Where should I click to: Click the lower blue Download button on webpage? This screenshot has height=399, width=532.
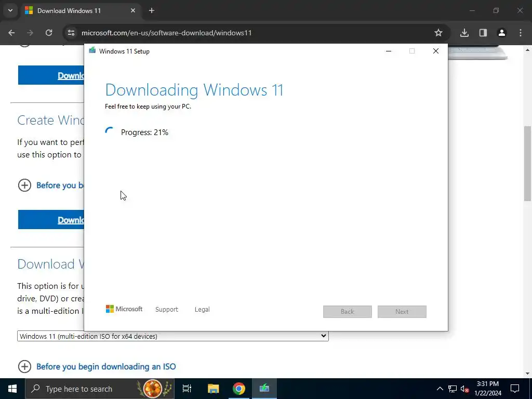51,220
